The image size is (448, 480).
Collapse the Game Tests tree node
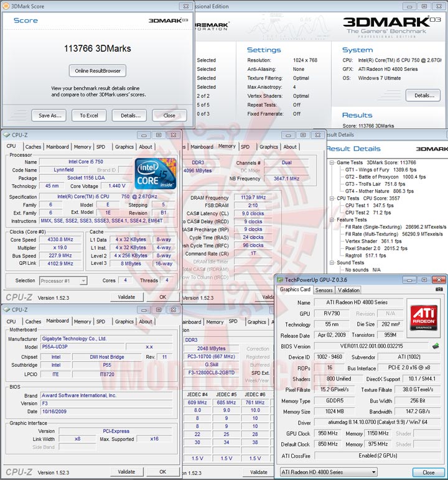[x=332, y=162]
